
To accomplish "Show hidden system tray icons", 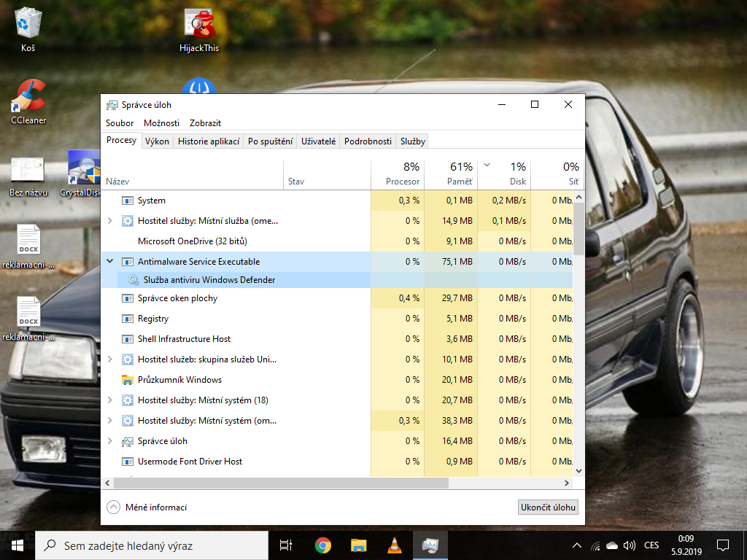I will pyautogui.click(x=577, y=545).
